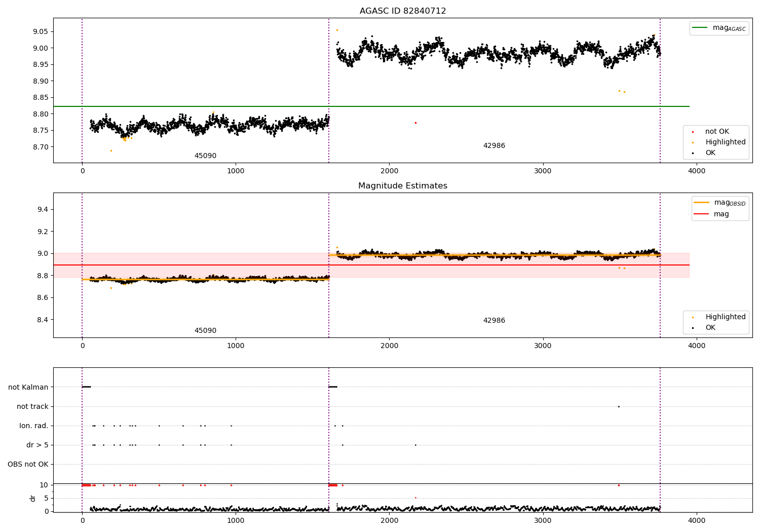Click the red 'not OK' outlier point in top plot

(415, 123)
